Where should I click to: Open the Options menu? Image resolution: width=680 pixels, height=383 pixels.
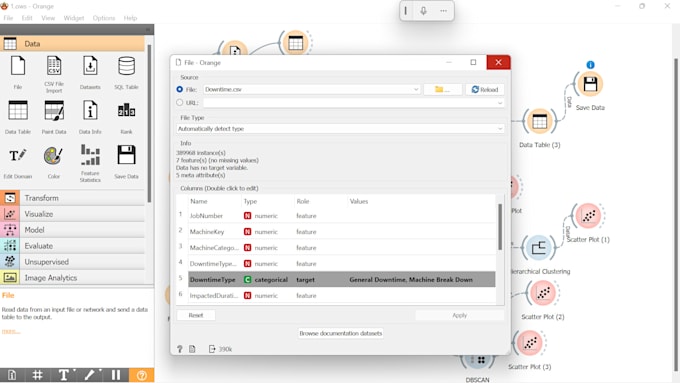[104, 18]
